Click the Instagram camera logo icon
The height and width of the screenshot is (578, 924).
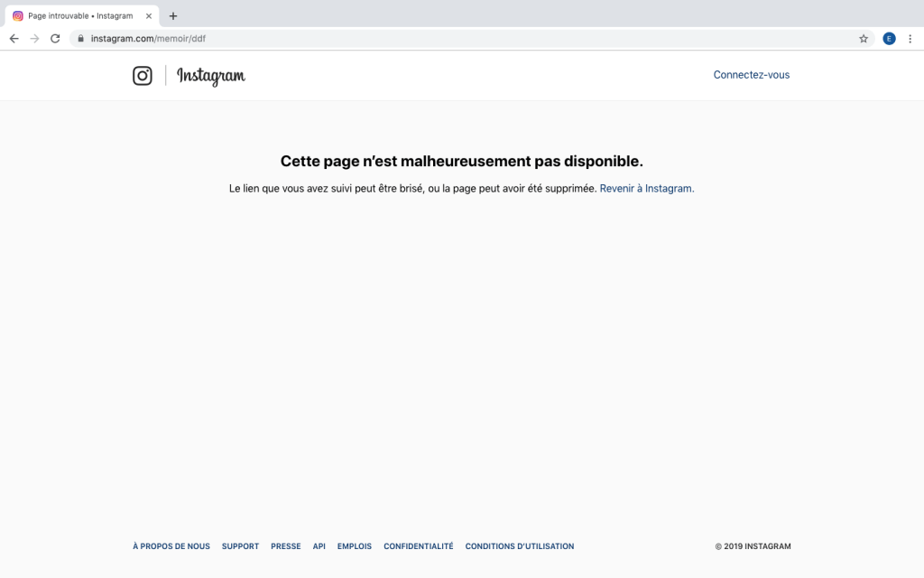(143, 76)
